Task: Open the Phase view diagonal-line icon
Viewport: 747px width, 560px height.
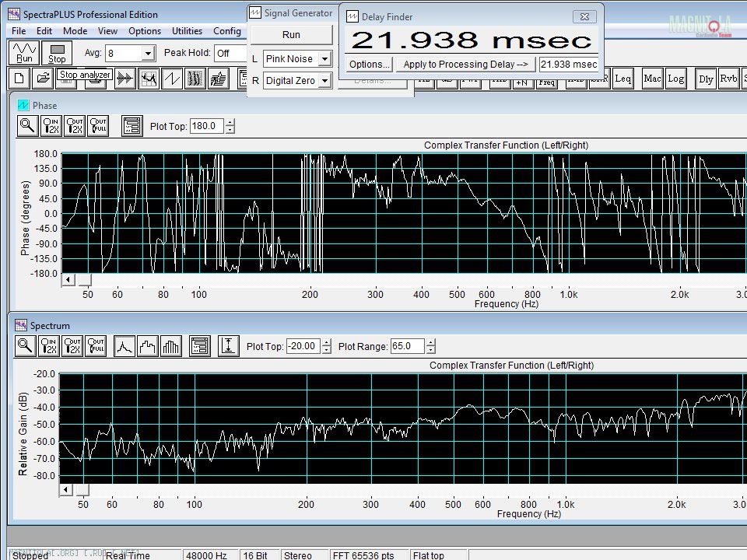Action: [171, 79]
